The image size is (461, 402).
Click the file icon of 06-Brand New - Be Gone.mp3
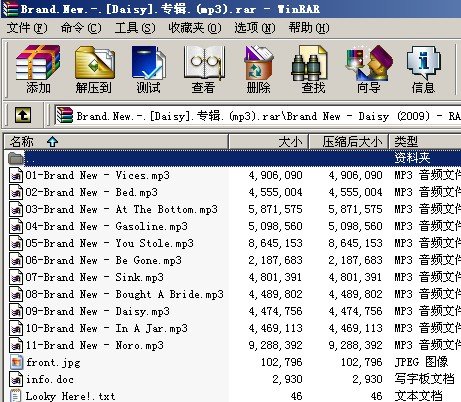(16, 260)
